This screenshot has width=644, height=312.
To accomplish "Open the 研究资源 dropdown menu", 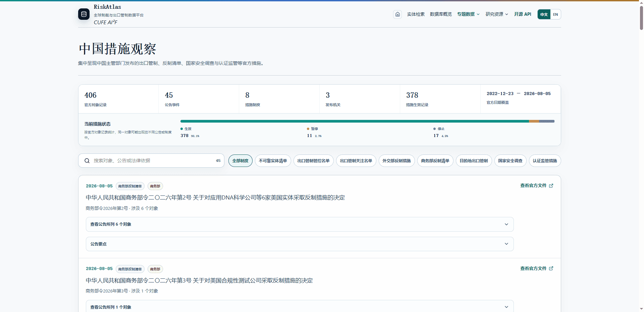I will [x=497, y=14].
